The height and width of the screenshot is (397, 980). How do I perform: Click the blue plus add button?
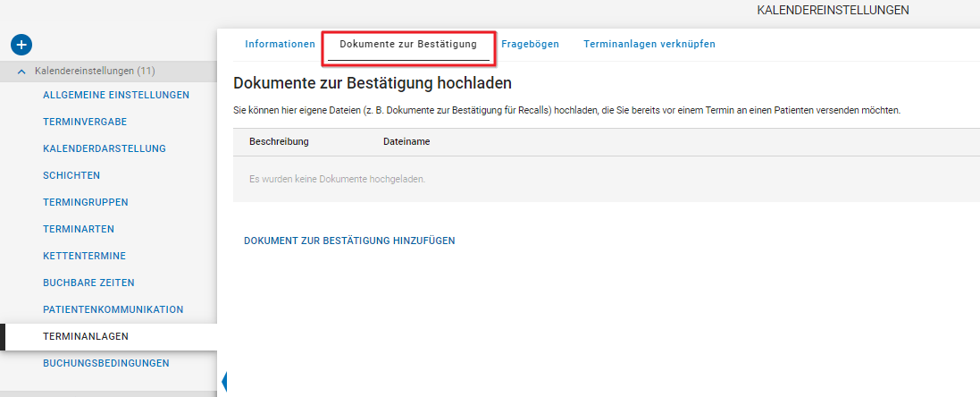pyautogui.click(x=21, y=44)
